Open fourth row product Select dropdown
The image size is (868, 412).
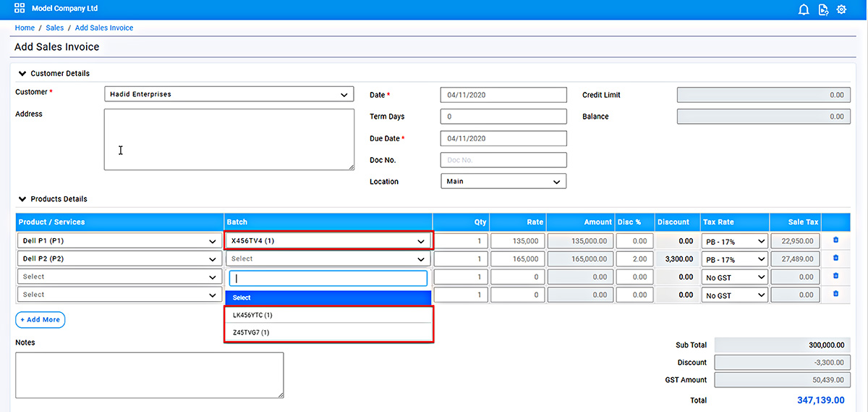pyautogui.click(x=119, y=295)
